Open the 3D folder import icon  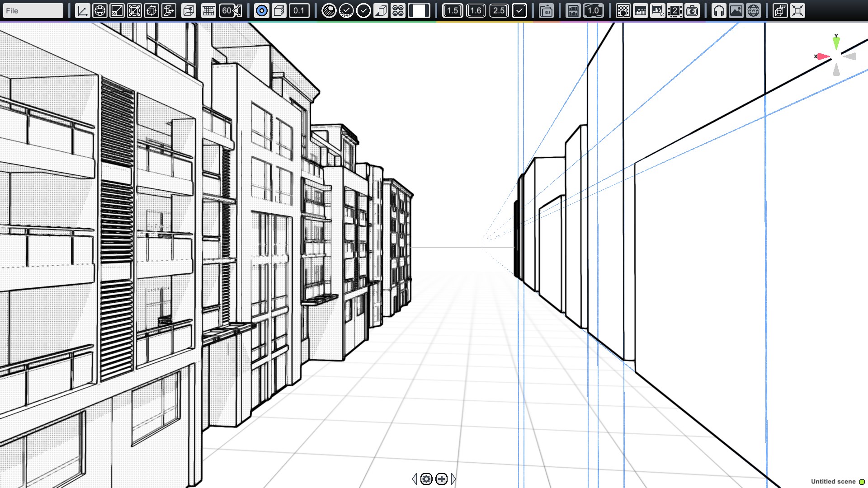click(546, 10)
